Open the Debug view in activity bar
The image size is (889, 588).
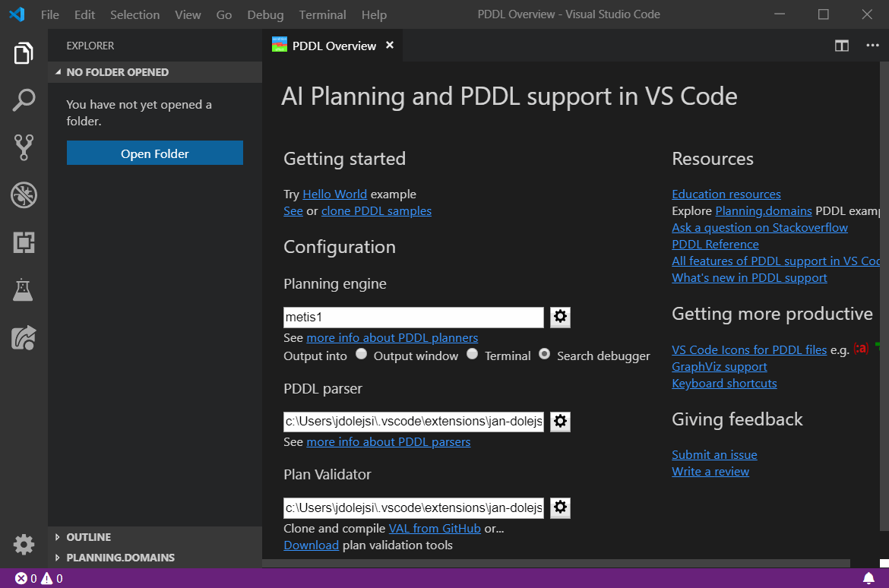coord(24,195)
